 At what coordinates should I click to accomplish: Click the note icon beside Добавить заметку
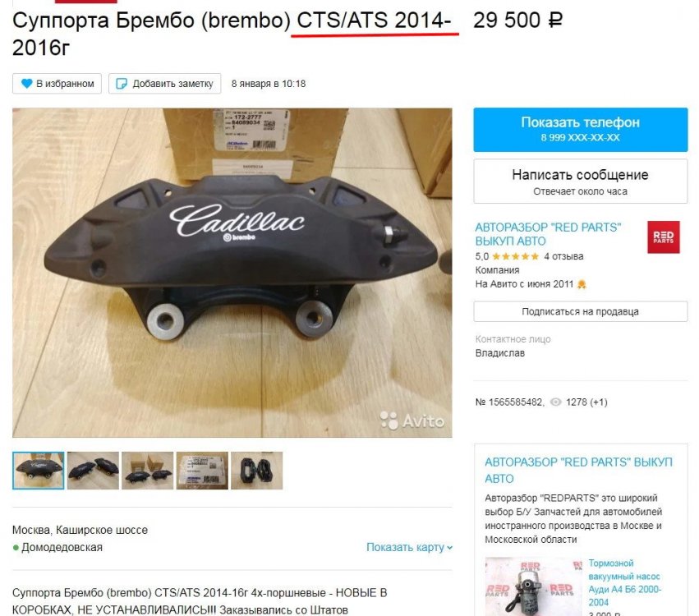pos(122,84)
